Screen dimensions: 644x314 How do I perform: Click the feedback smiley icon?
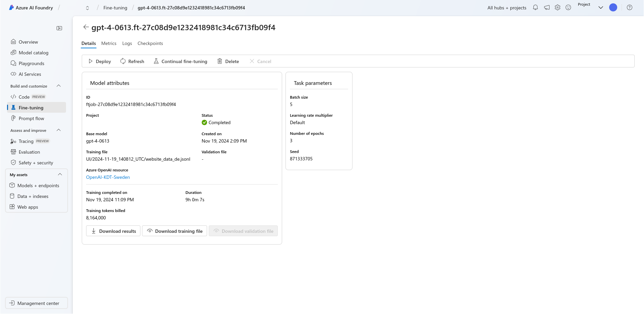pos(568,7)
